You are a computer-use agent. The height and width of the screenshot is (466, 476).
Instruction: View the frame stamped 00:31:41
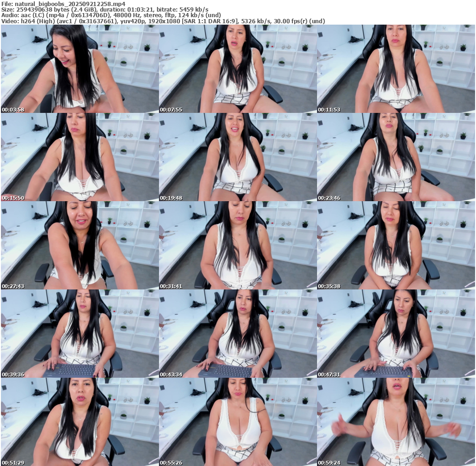pos(238,245)
